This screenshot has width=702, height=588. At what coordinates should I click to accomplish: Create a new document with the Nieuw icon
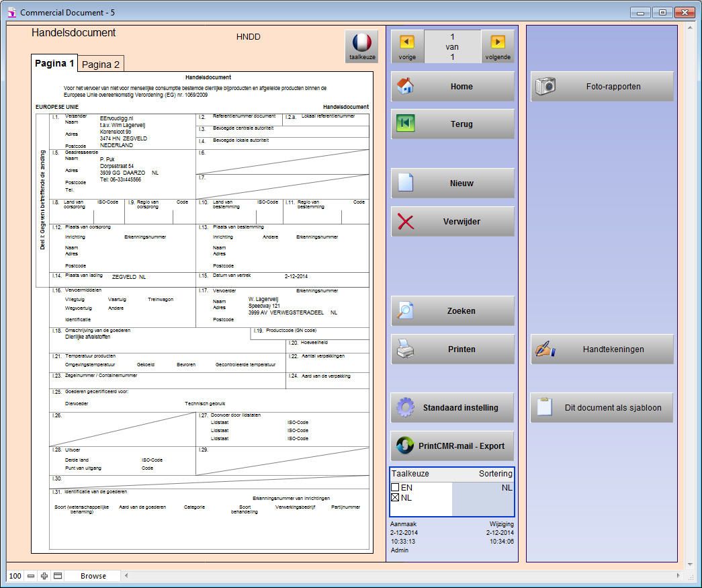click(406, 182)
